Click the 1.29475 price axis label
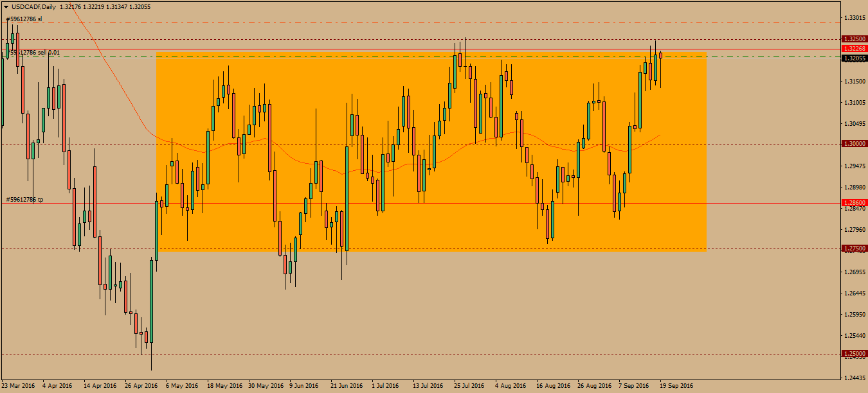Viewport: 868px width, 393px height. [854, 166]
